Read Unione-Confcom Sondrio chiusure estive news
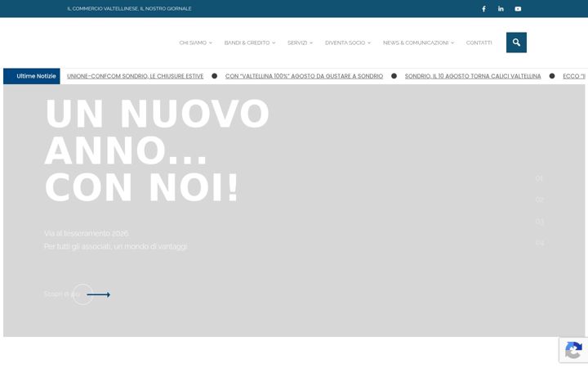Viewport: 588px width, 368px height. (135, 76)
